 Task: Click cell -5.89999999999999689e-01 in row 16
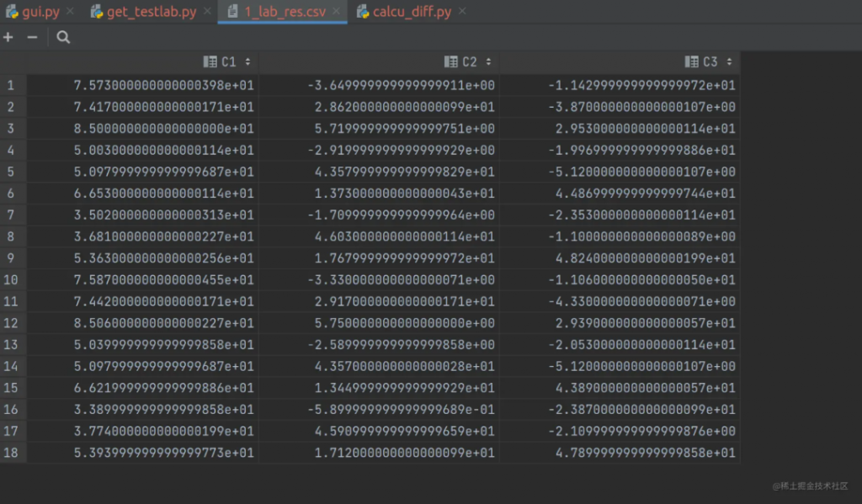pos(379,410)
